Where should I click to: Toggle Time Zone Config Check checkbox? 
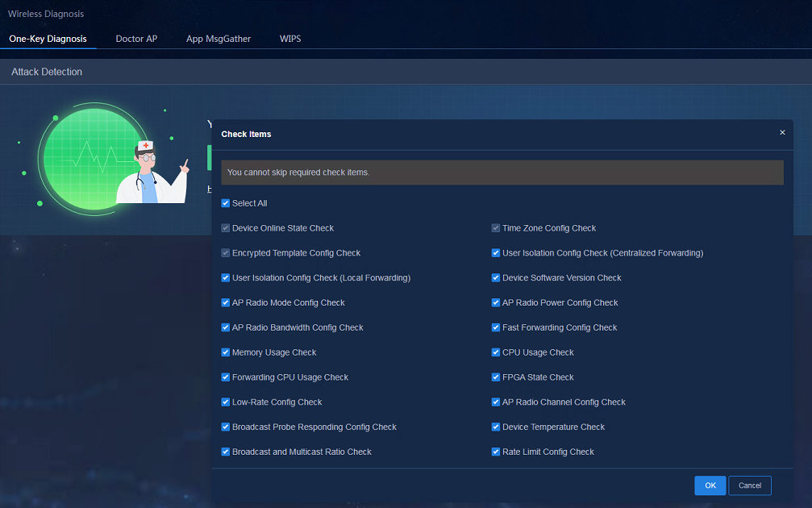point(496,228)
